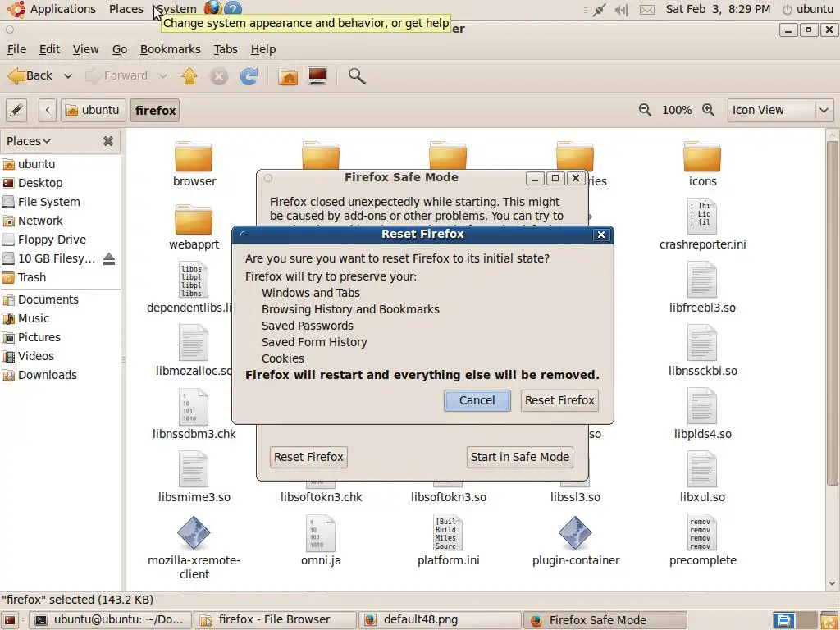Open the View menu
Image resolution: width=840 pixels, height=630 pixels.
tap(85, 49)
